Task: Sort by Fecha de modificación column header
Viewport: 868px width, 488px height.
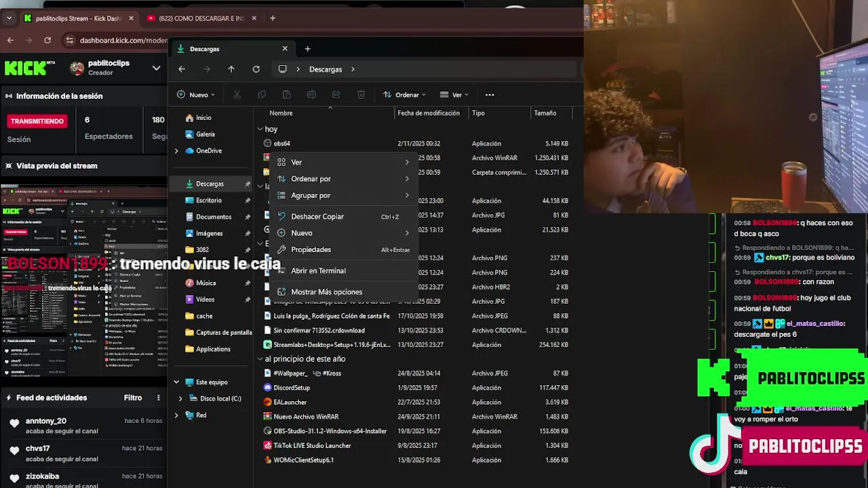Action: (x=429, y=113)
